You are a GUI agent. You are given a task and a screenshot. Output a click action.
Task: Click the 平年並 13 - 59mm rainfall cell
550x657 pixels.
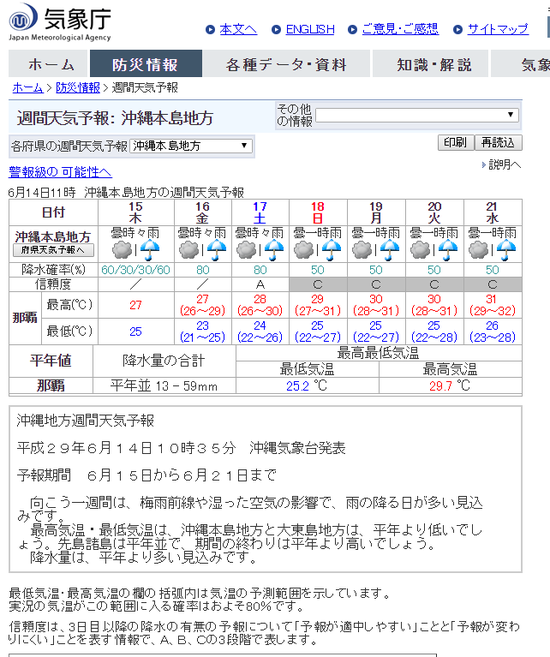[164, 386]
